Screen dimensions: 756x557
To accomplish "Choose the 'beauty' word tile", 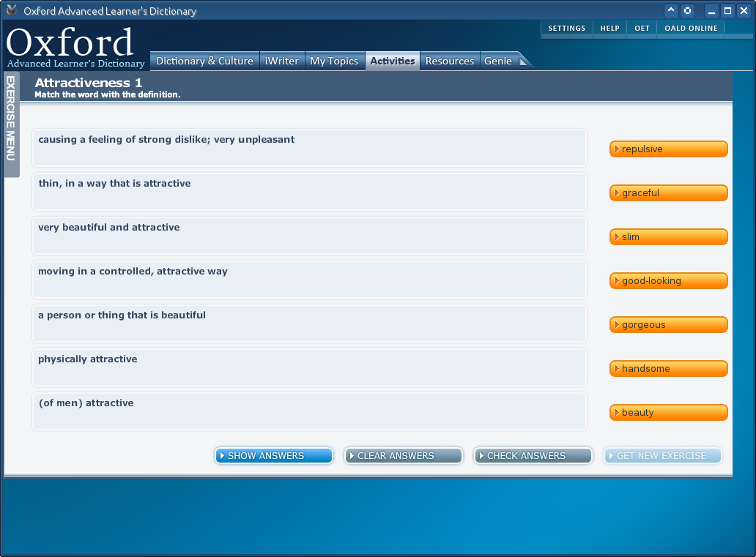I will [x=668, y=413].
